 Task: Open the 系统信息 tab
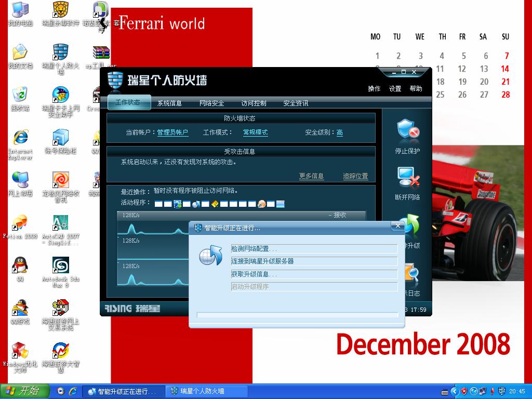point(169,103)
